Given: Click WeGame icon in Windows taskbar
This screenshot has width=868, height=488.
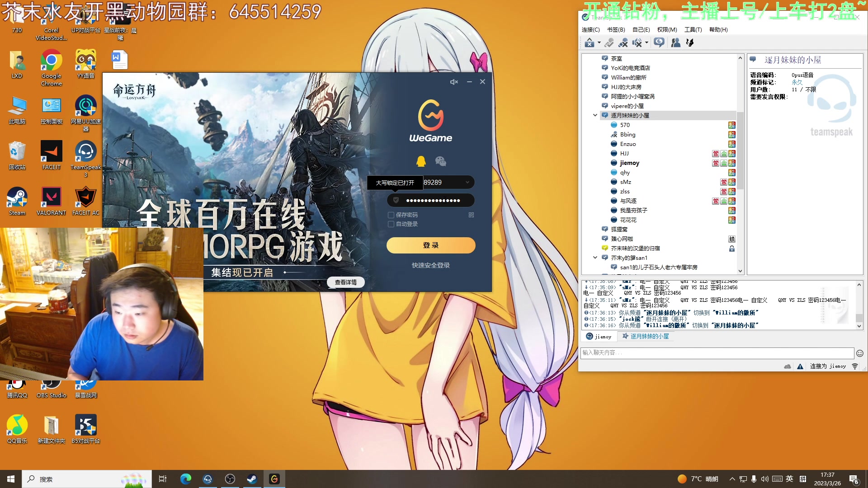Looking at the screenshot, I should [x=274, y=479].
